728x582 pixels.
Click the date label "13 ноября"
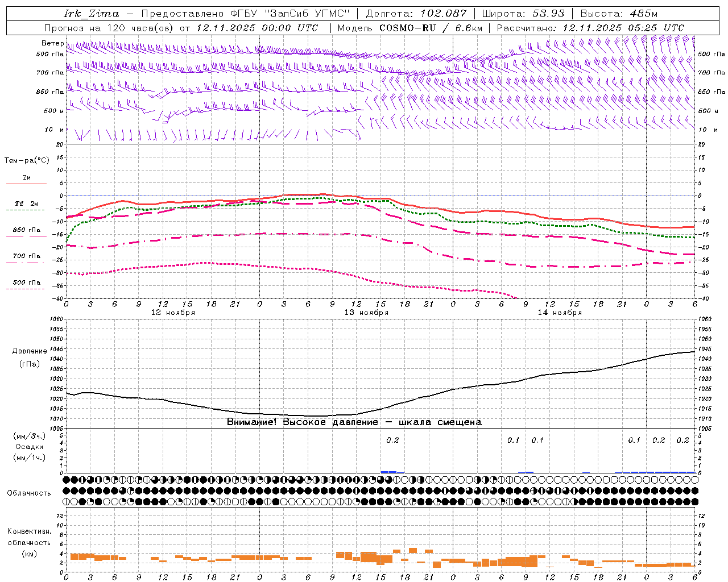click(366, 313)
